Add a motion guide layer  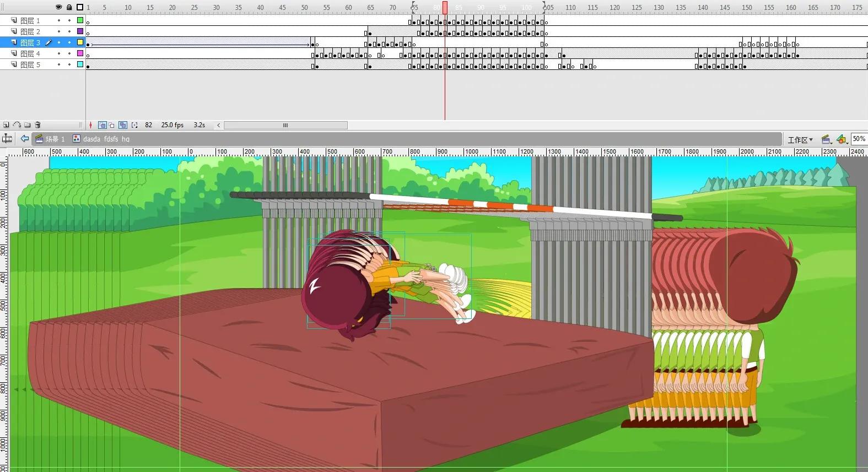[17, 125]
